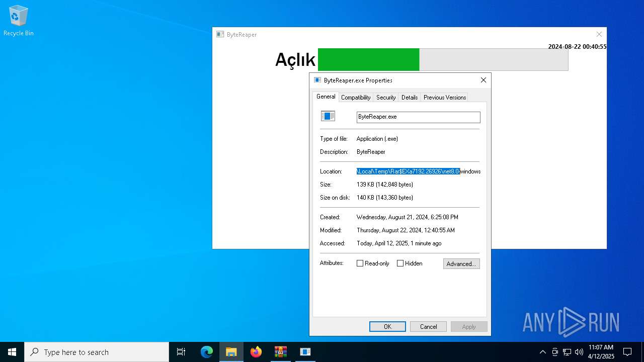This screenshot has width=644, height=362.
Task: Click the Description value ByteReaper
Action: pyautogui.click(x=371, y=152)
